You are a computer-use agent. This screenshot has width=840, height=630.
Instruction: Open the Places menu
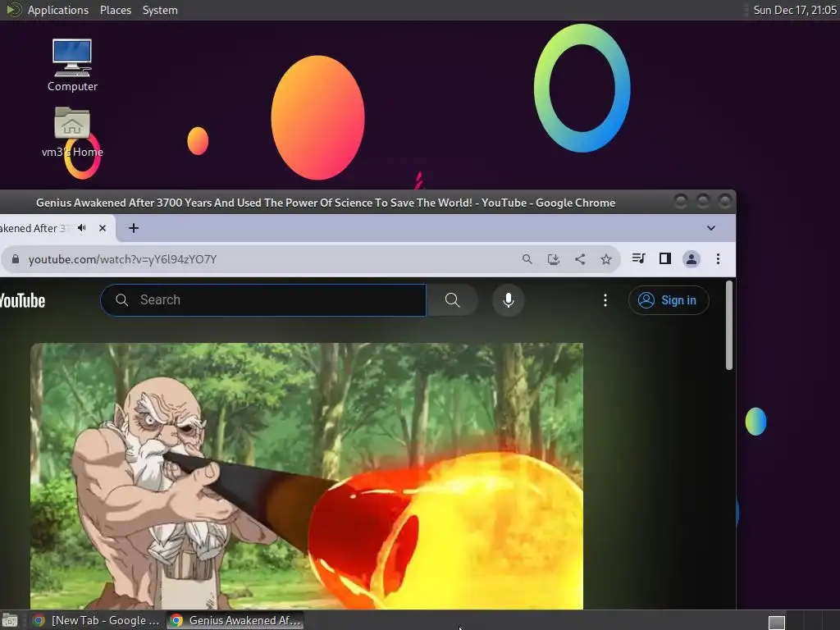click(x=115, y=10)
